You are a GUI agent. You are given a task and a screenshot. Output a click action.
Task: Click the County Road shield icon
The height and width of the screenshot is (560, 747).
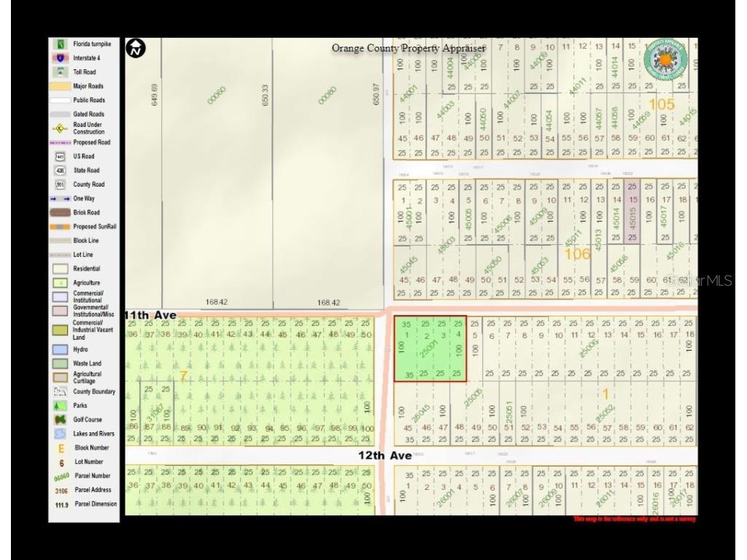[61, 184]
